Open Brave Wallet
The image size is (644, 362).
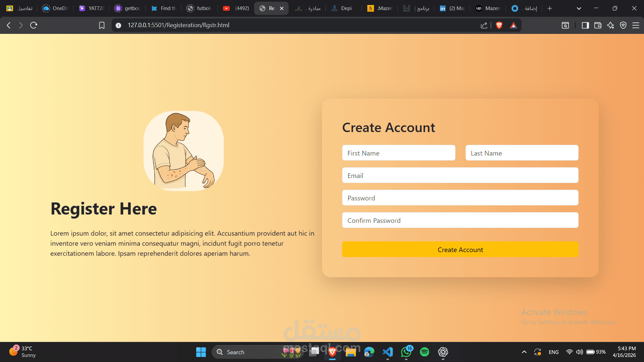point(598,25)
